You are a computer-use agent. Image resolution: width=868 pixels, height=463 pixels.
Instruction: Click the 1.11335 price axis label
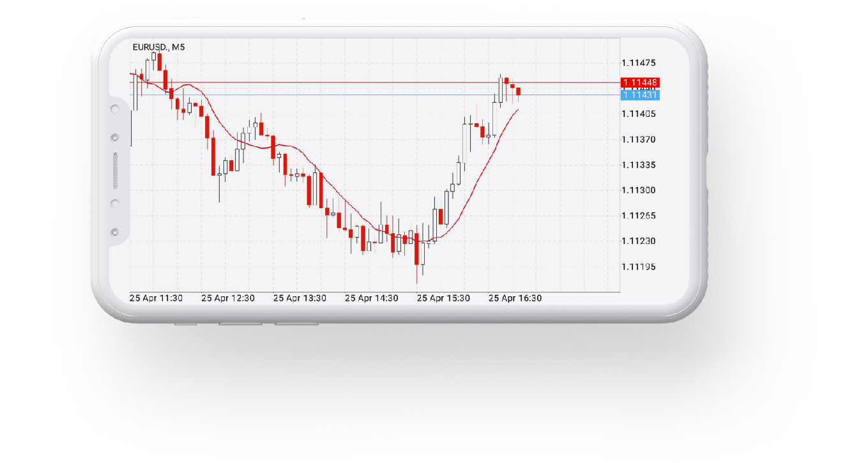pos(639,165)
